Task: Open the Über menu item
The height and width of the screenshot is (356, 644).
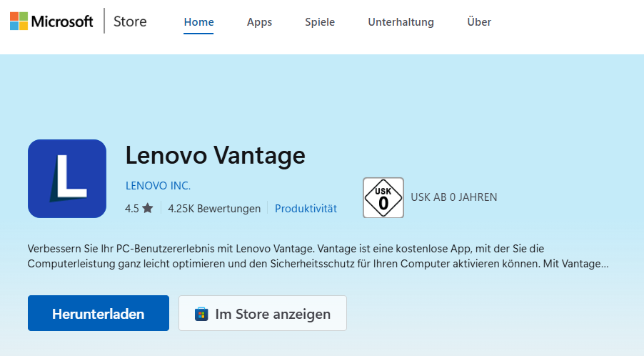Action: (x=479, y=21)
